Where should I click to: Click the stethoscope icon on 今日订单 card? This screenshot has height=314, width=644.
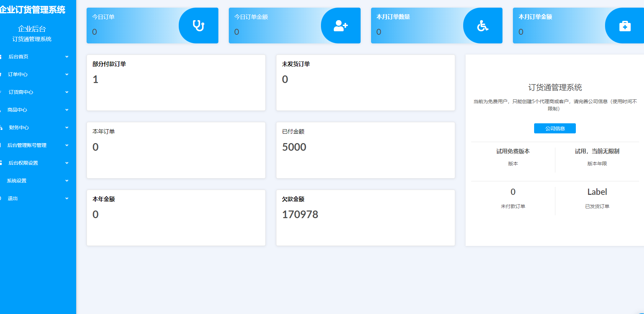pyautogui.click(x=199, y=26)
